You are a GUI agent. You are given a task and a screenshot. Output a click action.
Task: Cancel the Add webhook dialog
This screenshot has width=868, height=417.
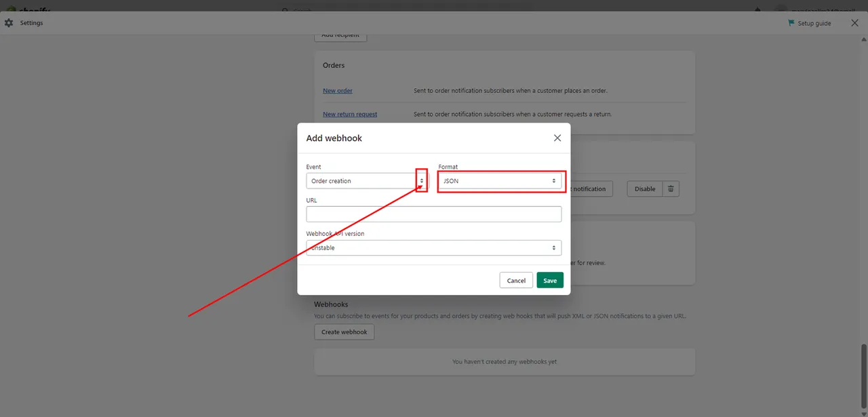[516, 280]
